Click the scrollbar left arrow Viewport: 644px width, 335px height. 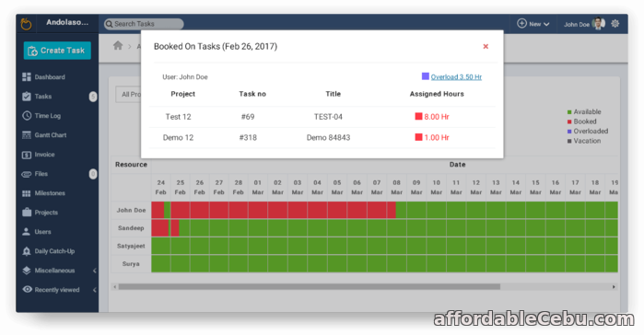point(114,287)
